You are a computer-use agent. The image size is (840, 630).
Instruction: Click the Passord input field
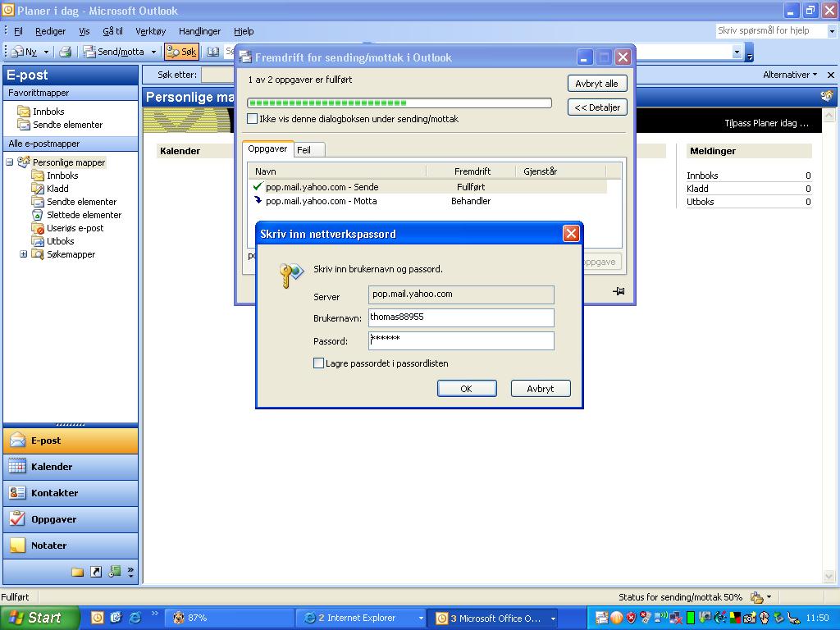tap(461, 340)
